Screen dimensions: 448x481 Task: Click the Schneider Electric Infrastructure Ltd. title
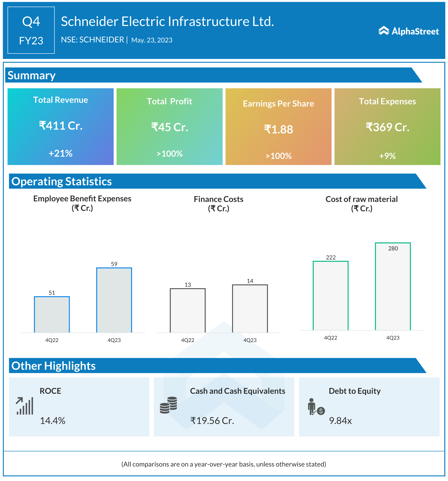[167, 21]
